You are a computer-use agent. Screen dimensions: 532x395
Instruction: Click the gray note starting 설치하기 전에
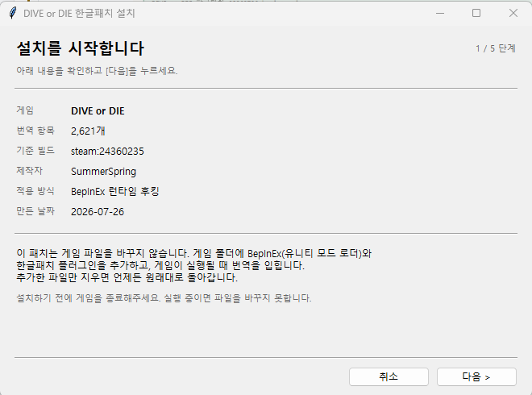(164, 298)
